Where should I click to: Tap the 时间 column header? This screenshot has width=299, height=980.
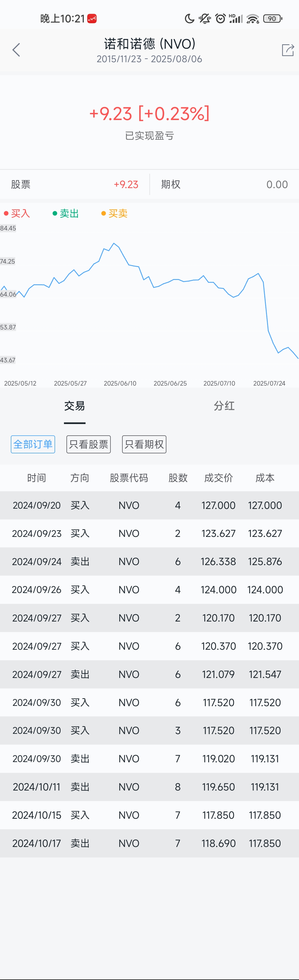[x=37, y=478]
